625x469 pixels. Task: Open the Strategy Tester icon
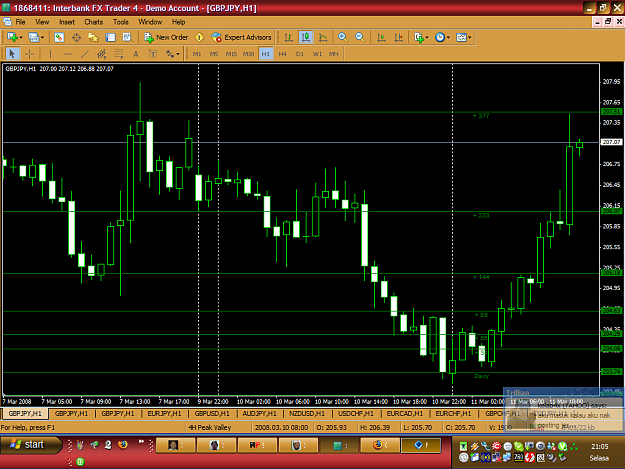(127, 37)
